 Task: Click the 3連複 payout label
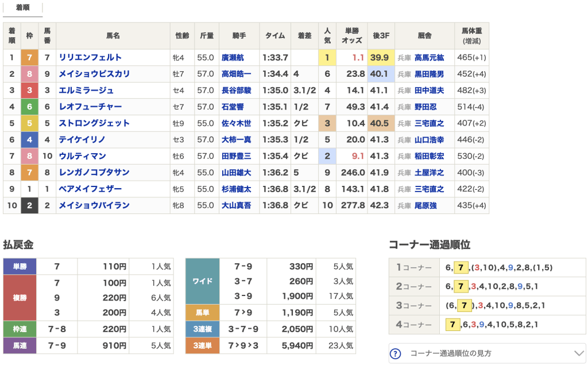203,329
